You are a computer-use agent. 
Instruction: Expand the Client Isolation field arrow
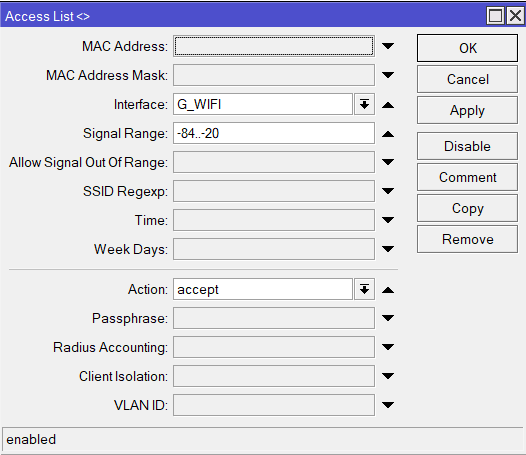point(388,376)
